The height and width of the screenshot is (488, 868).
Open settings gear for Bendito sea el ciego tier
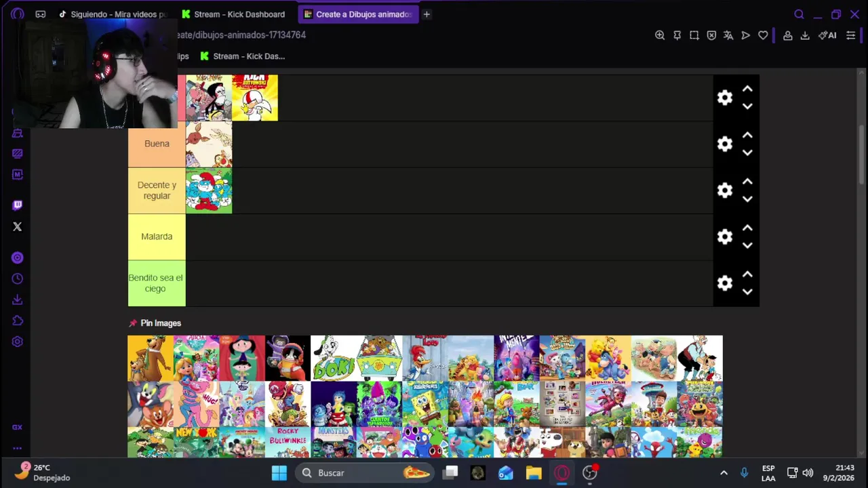click(725, 283)
